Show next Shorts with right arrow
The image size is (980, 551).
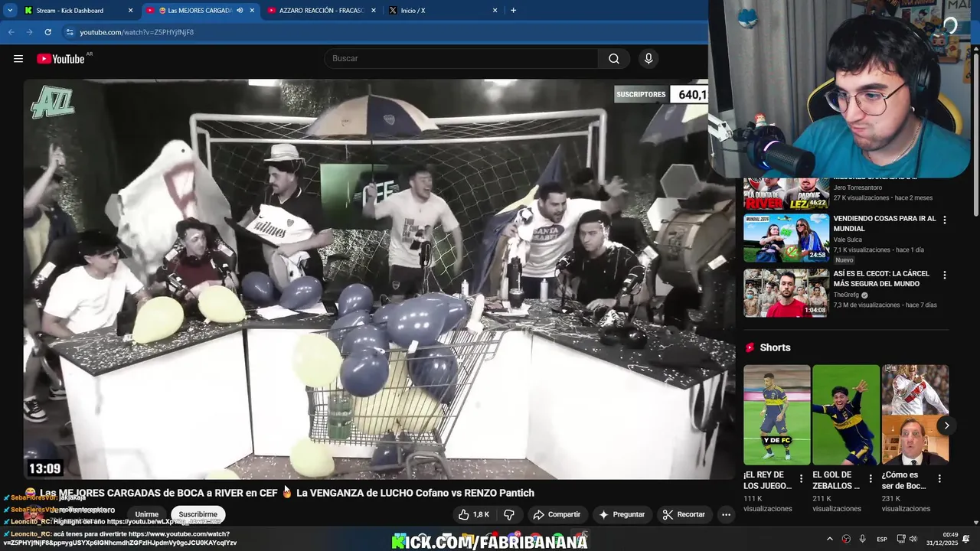pyautogui.click(x=946, y=425)
